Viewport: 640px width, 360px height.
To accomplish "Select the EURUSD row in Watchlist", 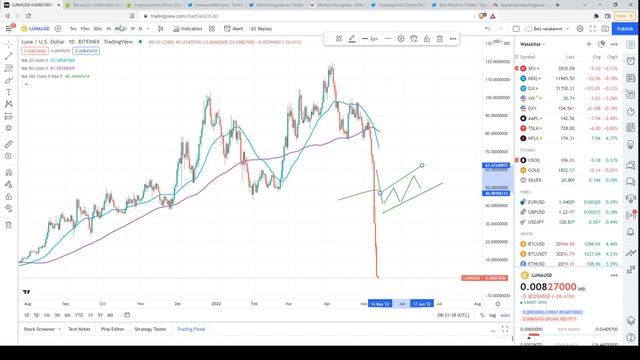I will tap(569, 202).
